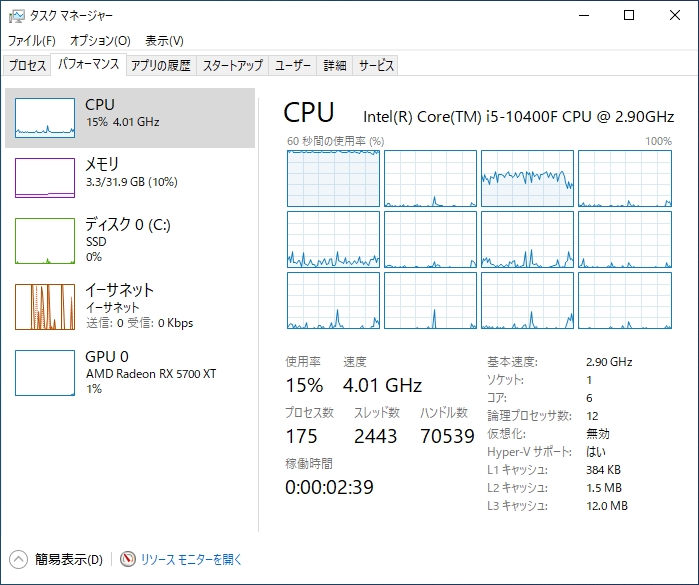
Task: Click the 3.3/31.9 GB (10%) memory value
Action: tap(132, 182)
